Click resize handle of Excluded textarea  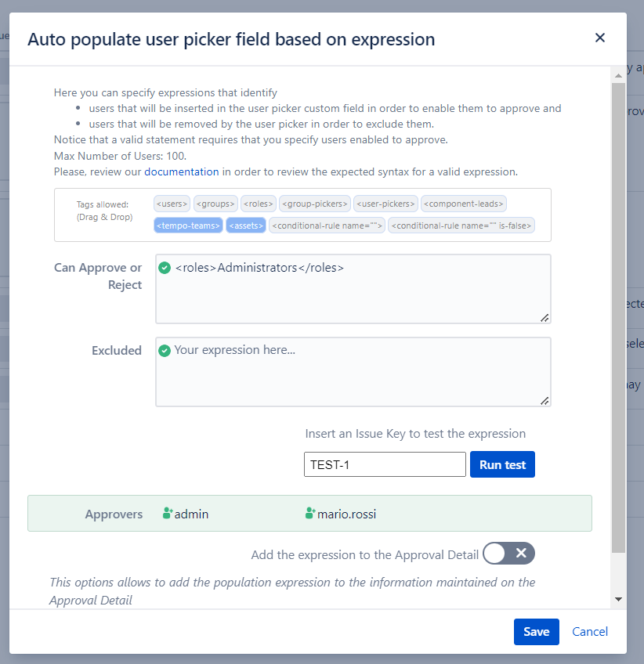[545, 400]
